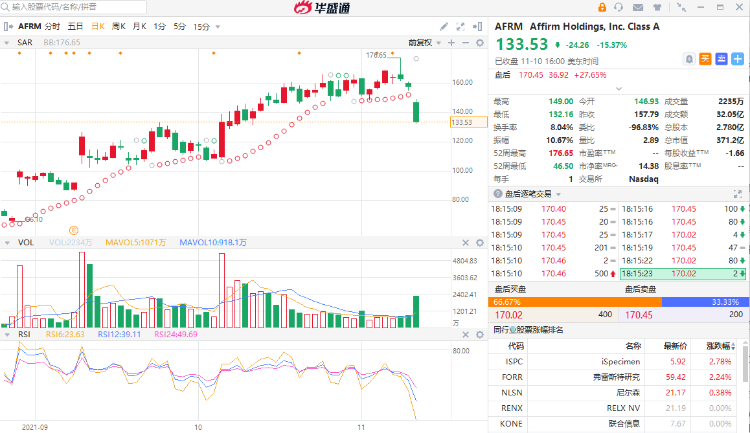Expand SAR indicator dropdown arrow
The image size is (750, 433).
[x=7, y=43]
